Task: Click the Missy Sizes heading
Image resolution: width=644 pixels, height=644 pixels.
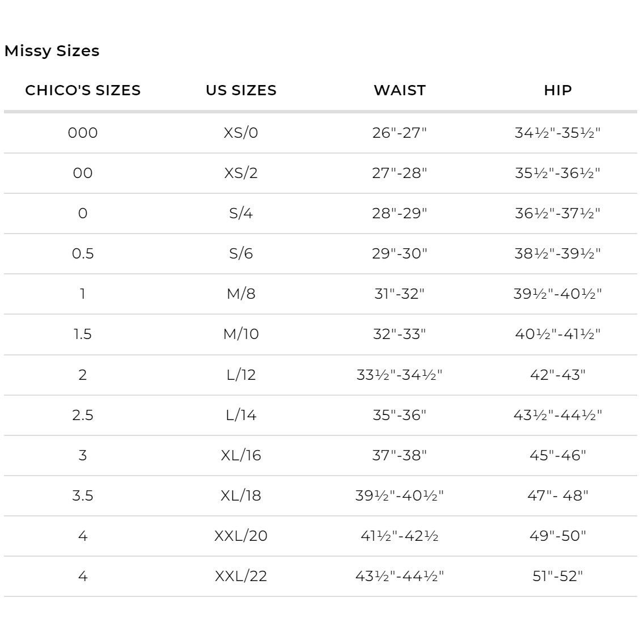Action: 52,51
